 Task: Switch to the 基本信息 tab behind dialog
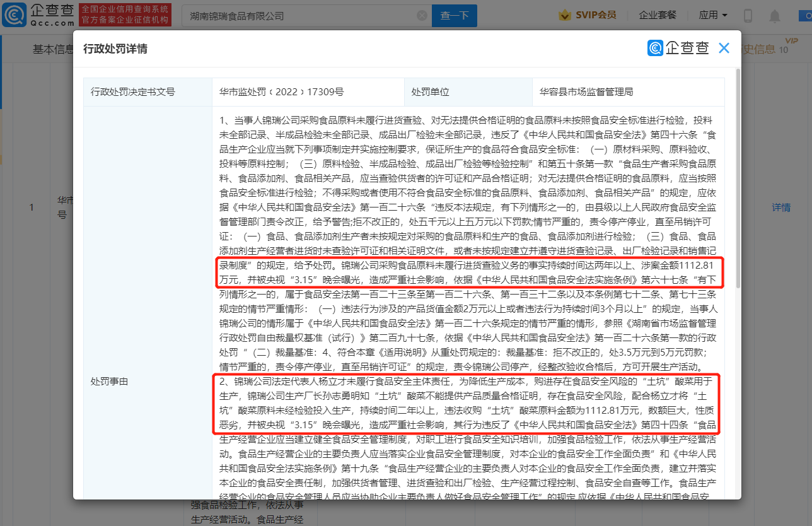(x=53, y=49)
